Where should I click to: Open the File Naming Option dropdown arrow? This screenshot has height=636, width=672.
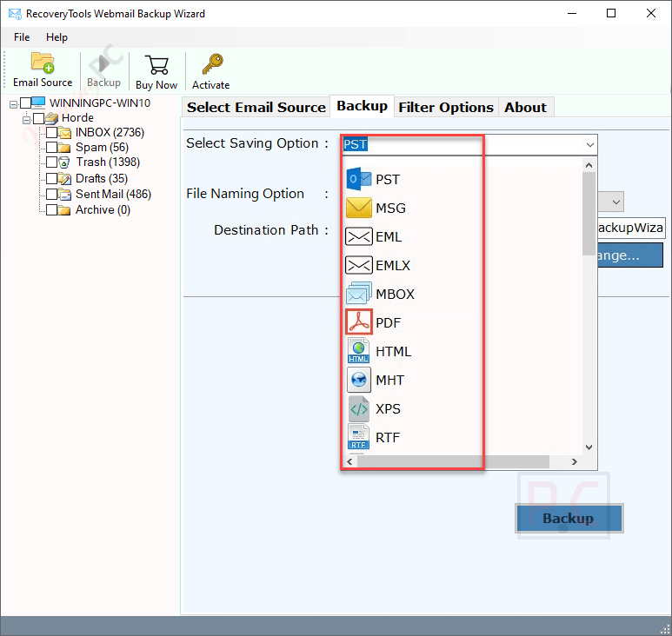click(615, 202)
